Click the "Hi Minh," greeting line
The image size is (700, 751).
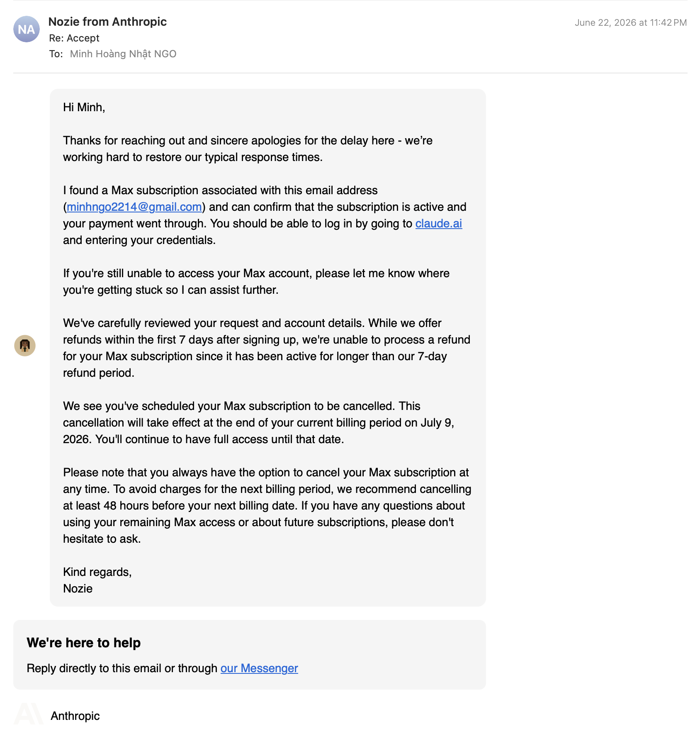[x=84, y=107]
